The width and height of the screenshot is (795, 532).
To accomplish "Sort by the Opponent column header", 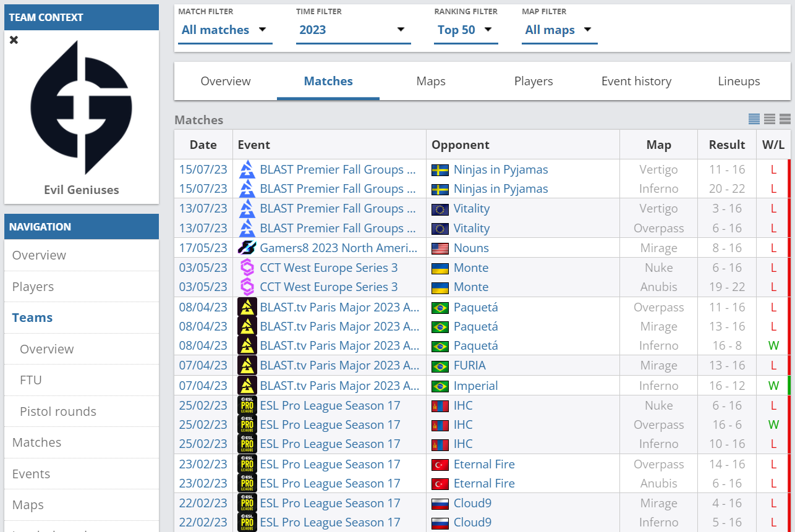I will coord(523,145).
